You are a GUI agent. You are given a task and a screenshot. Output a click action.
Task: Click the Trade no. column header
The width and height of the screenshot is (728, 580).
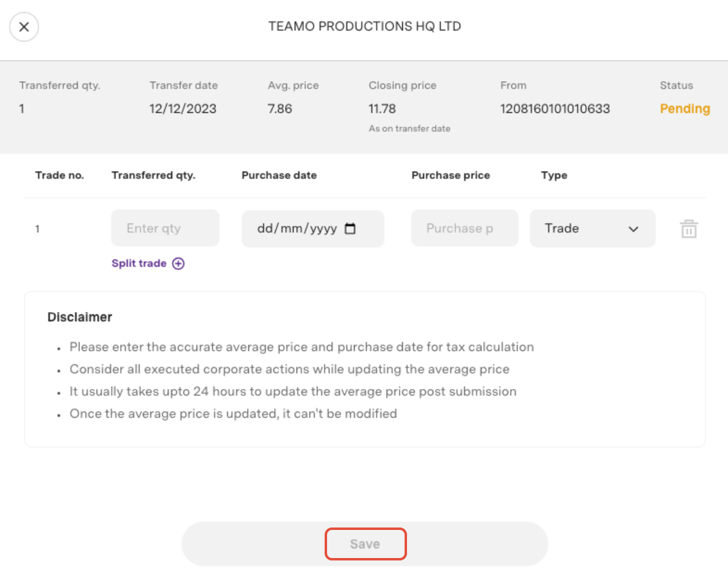click(x=60, y=175)
